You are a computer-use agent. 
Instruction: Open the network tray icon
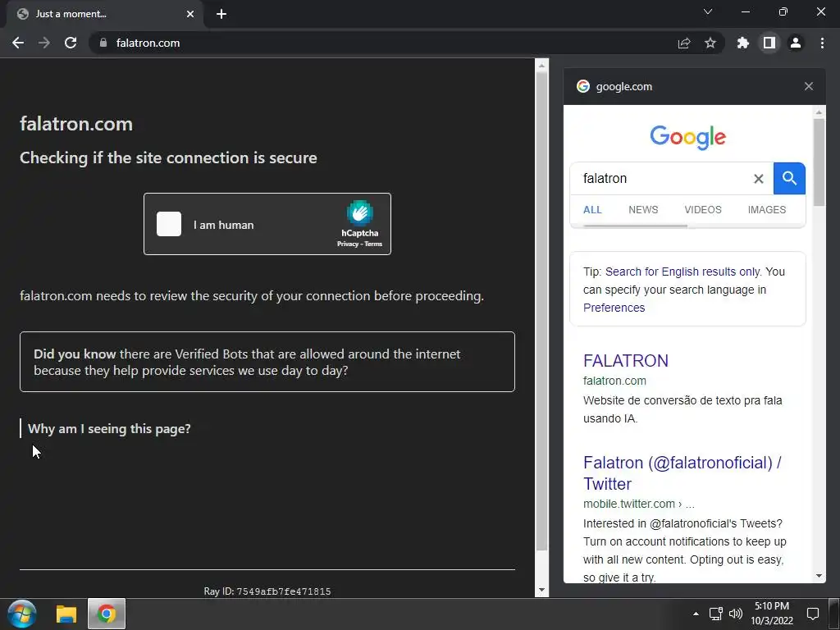(x=715, y=614)
